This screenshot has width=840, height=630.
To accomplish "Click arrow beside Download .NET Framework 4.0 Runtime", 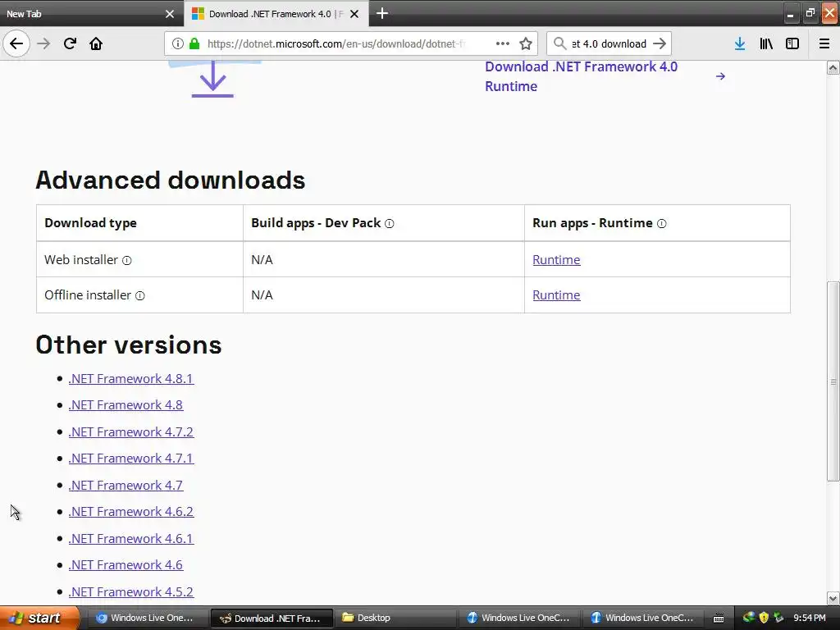I will pos(720,76).
